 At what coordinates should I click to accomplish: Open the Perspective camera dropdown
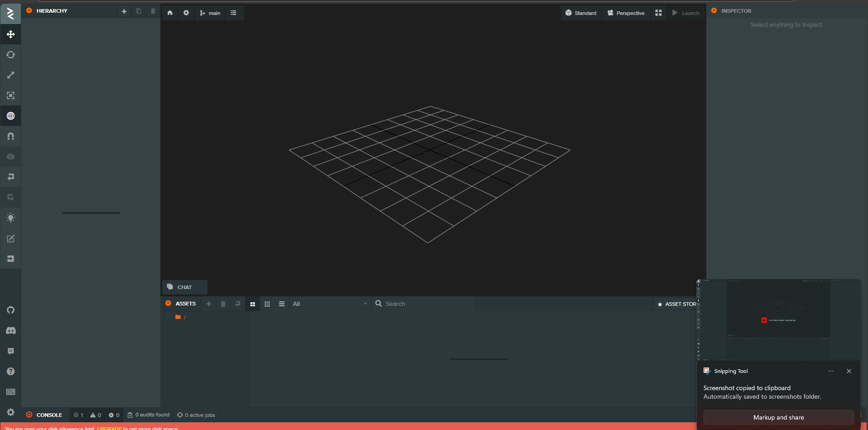[x=626, y=13]
